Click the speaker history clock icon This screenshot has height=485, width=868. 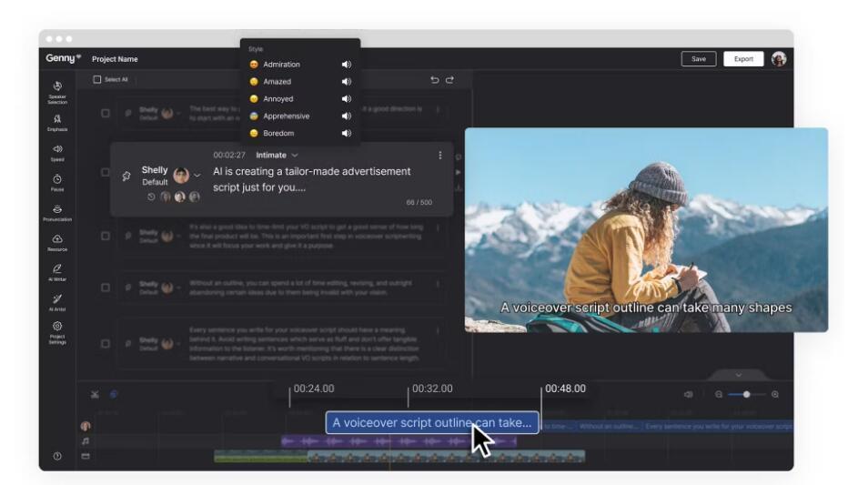tap(151, 197)
